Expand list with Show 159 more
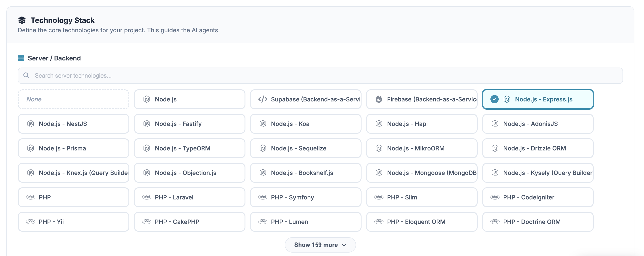 click(x=320, y=245)
